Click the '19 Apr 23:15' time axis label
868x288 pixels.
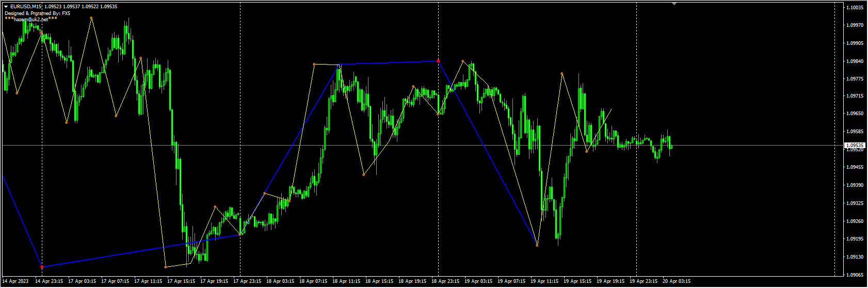pyautogui.click(x=644, y=282)
